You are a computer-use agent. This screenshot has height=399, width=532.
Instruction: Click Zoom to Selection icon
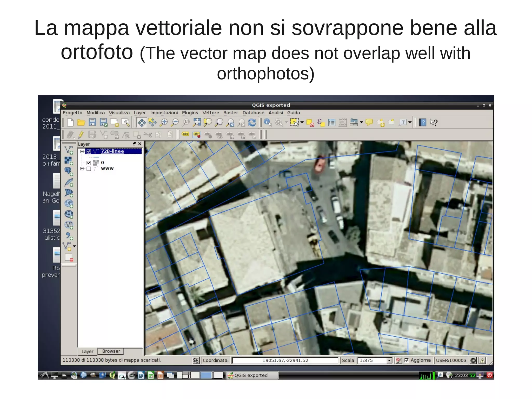(208, 122)
